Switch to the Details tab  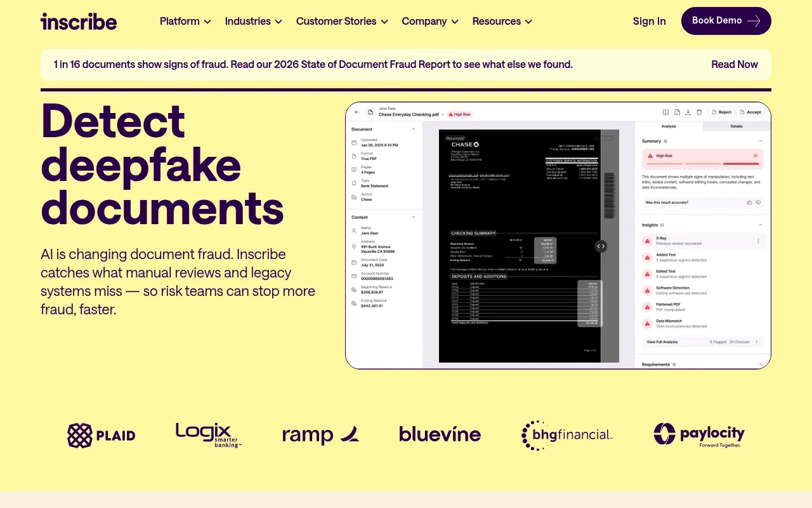737,126
